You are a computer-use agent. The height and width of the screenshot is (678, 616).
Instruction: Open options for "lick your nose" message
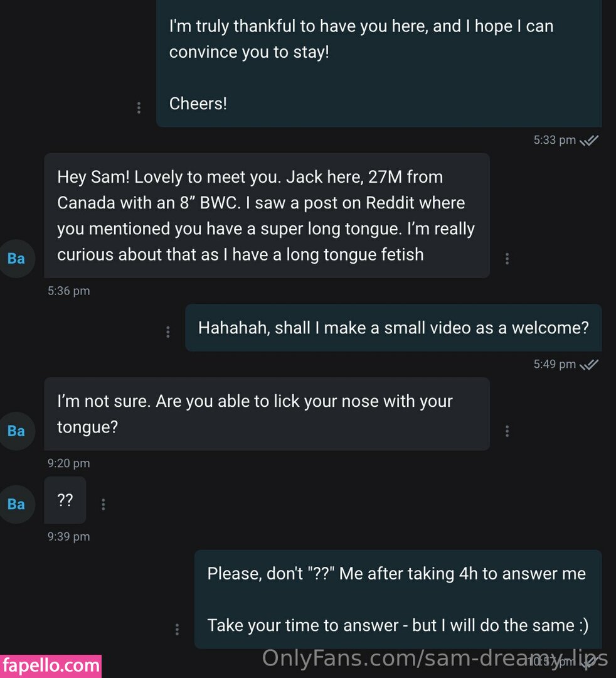coord(507,431)
